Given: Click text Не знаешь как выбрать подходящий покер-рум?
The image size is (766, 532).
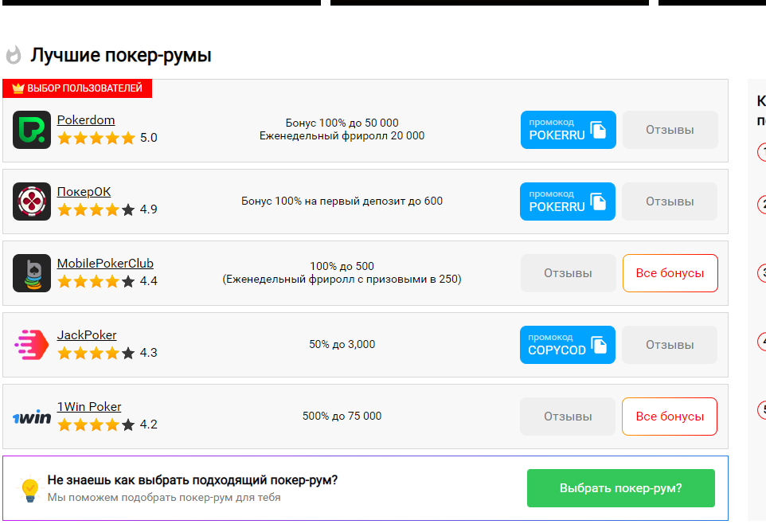Looking at the screenshot, I should [193, 480].
